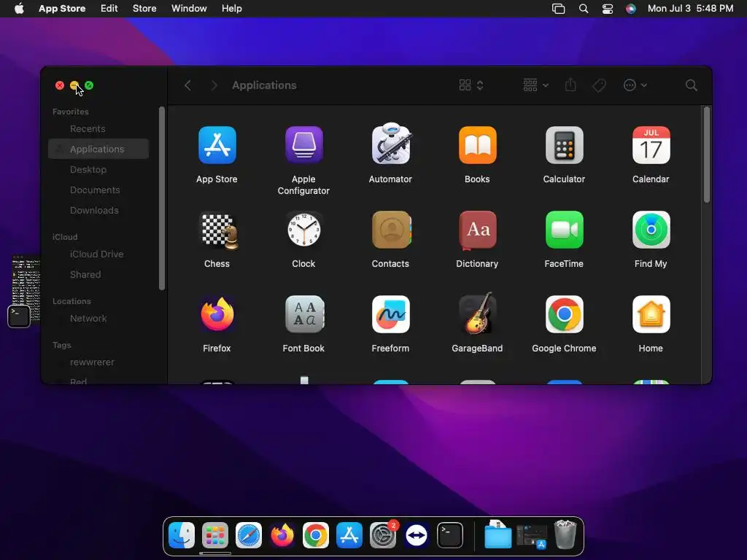Select the Books app icon
The height and width of the screenshot is (560, 747).
pyautogui.click(x=477, y=145)
